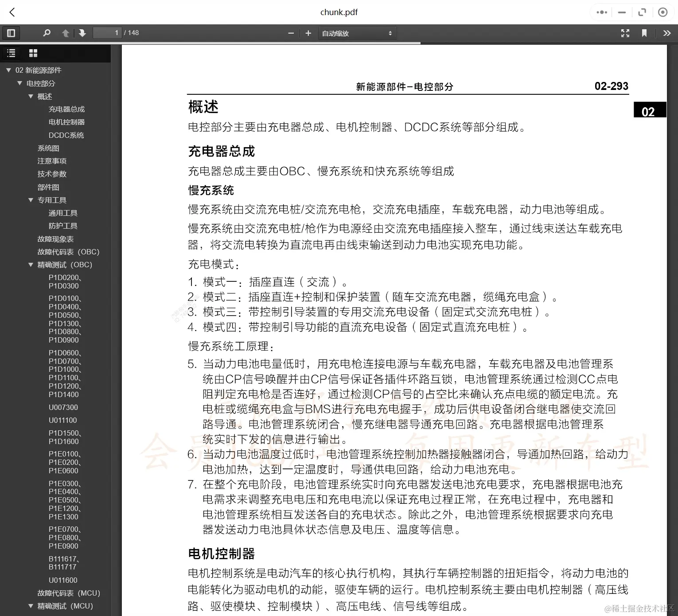678x616 pixels.
Task: Open the 系统图 outline entry
Action: [48, 148]
